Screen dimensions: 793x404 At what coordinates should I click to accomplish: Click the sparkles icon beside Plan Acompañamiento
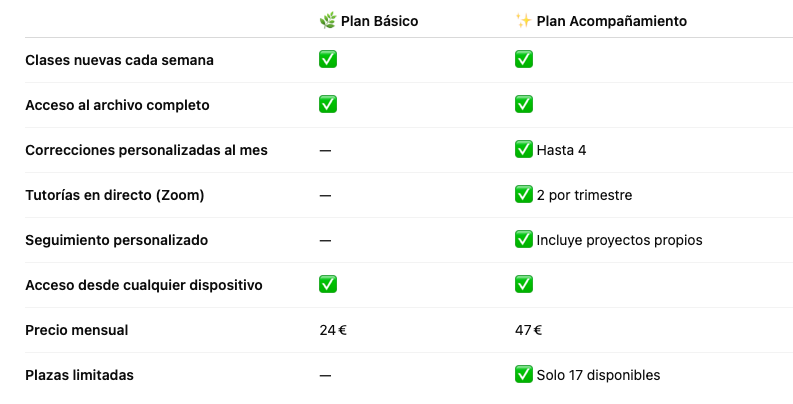point(523,20)
